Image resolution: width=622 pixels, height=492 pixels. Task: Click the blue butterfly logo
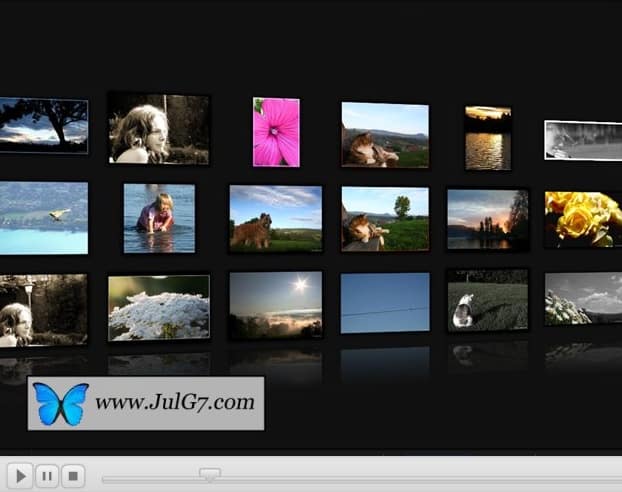click(x=60, y=404)
